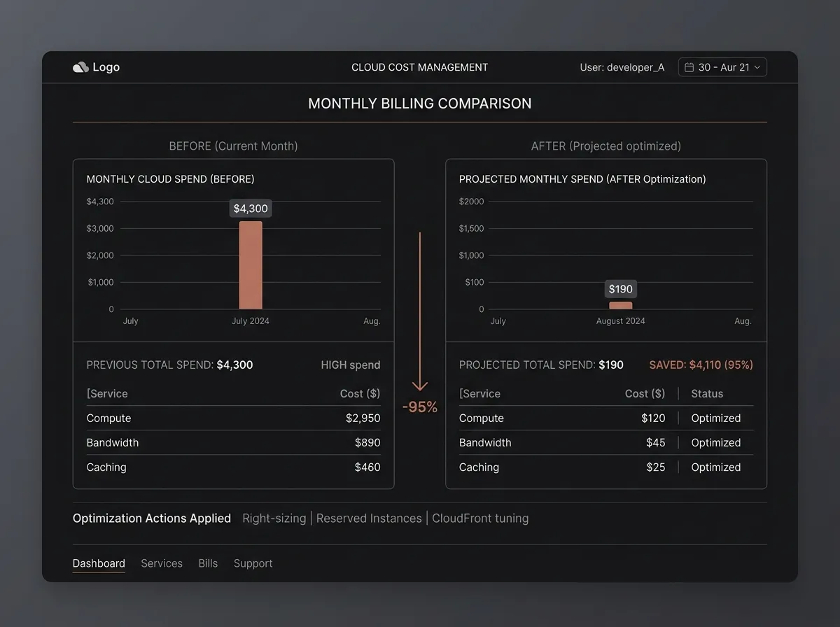Click the $4,300 bar value tooltip
The width and height of the screenshot is (840, 627).
(x=251, y=209)
